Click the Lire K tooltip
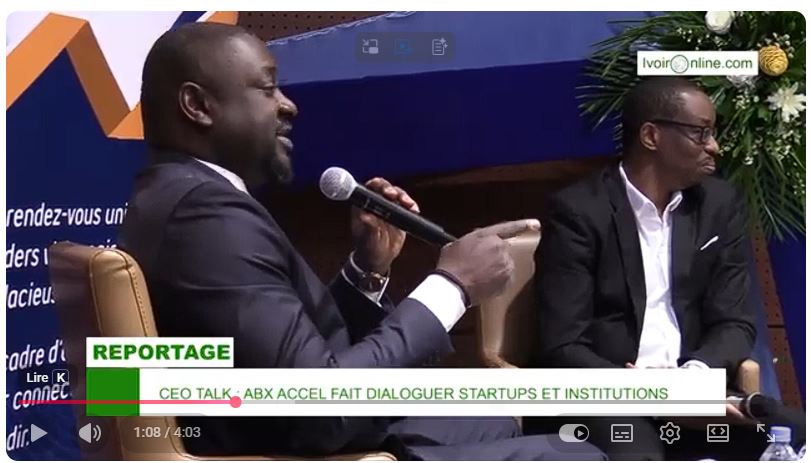 click(47, 378)
